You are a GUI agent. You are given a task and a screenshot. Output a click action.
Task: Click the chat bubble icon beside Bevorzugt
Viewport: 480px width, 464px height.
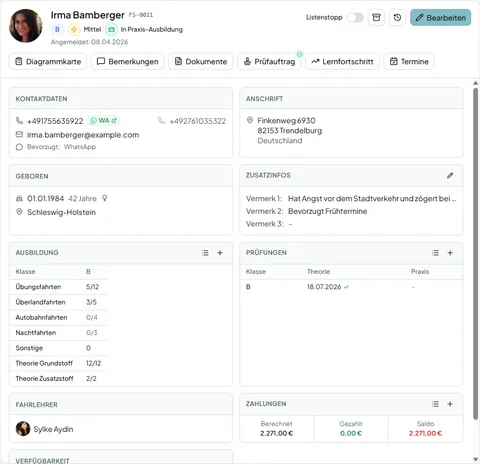pyautogui.click(x=19, y=147)
